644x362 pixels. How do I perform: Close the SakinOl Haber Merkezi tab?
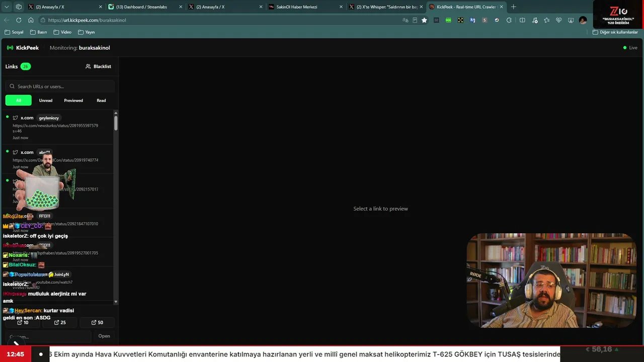[341, 7]
